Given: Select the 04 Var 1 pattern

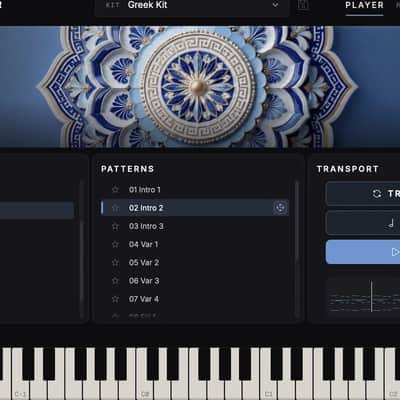Looking at the screenshot, I should point(195,244).
